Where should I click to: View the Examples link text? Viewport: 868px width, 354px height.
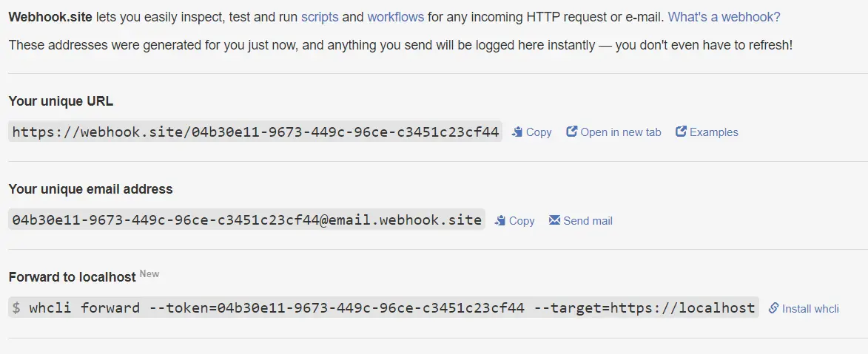tap(713, 132)
